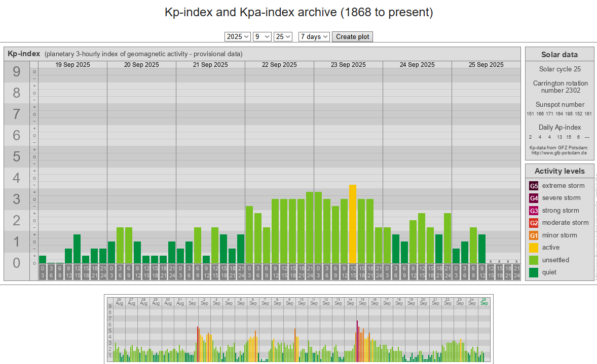The image size is (597, 364).
Task: Click the Kp scale number 9
Action: tap(16, 71)
